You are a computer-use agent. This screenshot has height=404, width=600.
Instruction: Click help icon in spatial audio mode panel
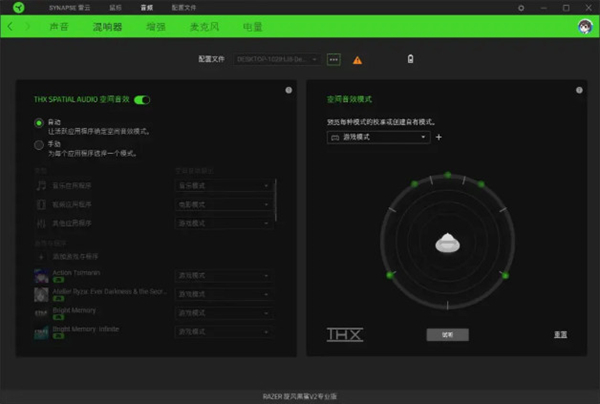579,90
